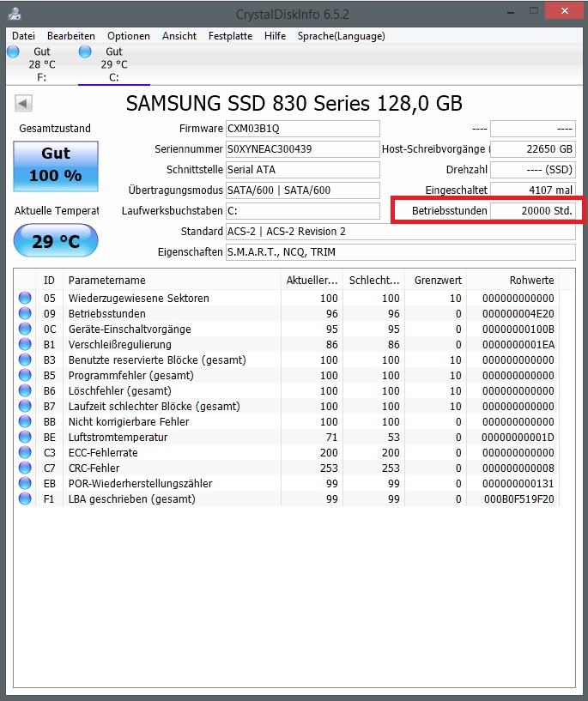Click the previous disk arrow button

click(23, 104)
